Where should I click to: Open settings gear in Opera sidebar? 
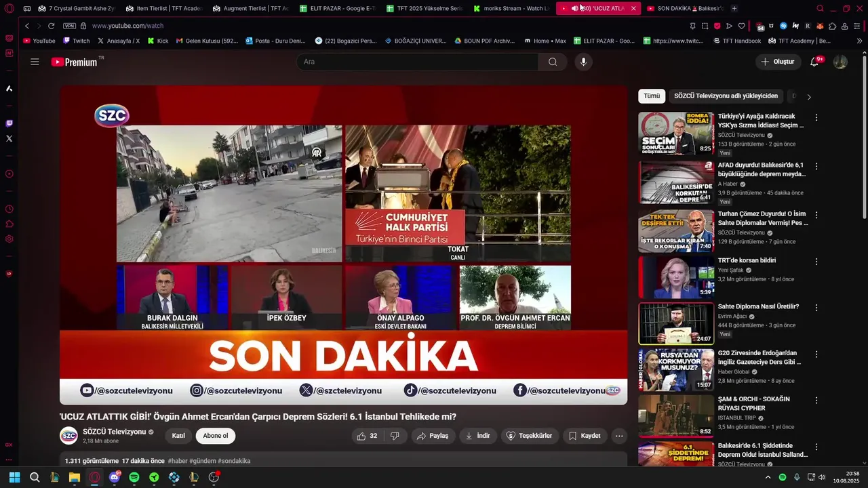click(x=9, y=239)
